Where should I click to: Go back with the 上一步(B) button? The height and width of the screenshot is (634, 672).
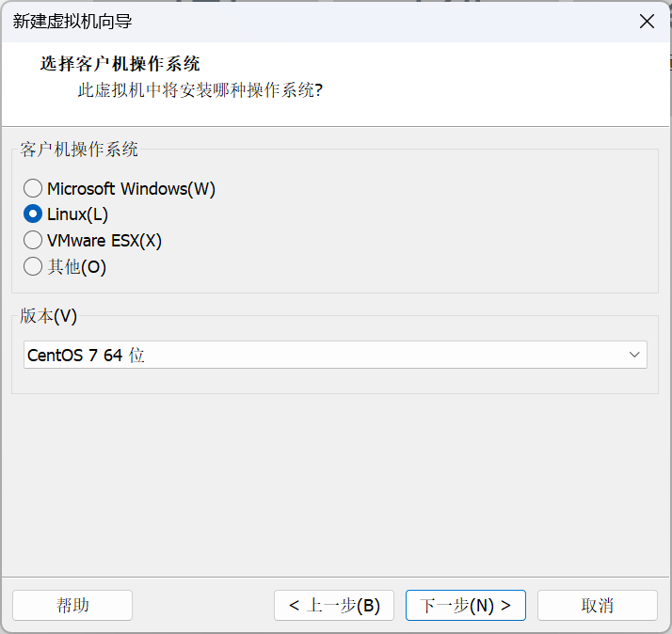(x=334, y=605)
